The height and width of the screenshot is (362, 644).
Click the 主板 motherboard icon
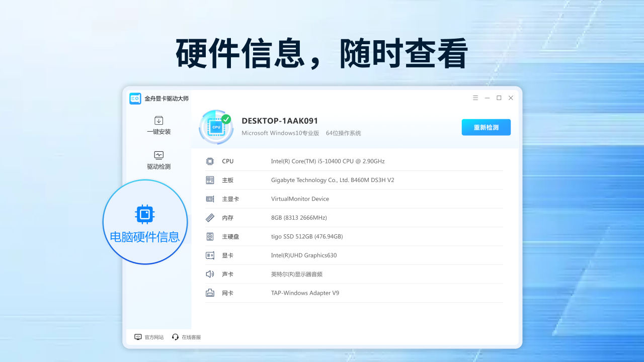[210, 180]
